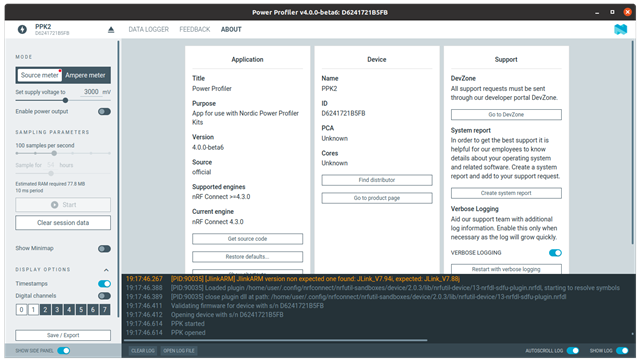Click Find distributor button
The image size is (640, 362).
point(377,180)
